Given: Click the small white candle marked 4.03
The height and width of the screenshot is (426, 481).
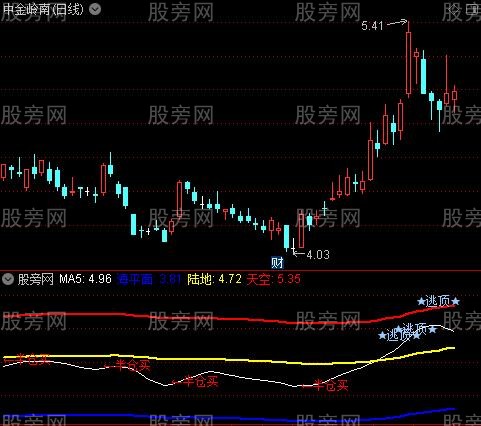Looking at the screenshot, I should (293, 247).
